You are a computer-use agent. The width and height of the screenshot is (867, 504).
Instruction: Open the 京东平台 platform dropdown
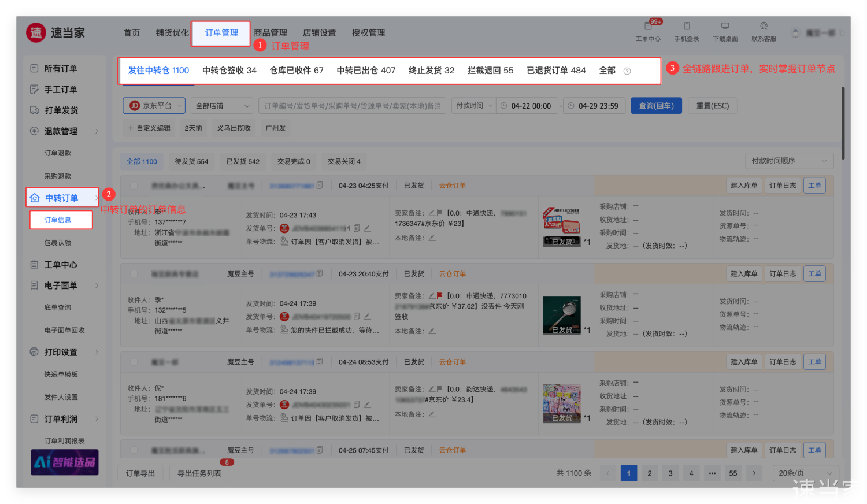pos(154,106)
